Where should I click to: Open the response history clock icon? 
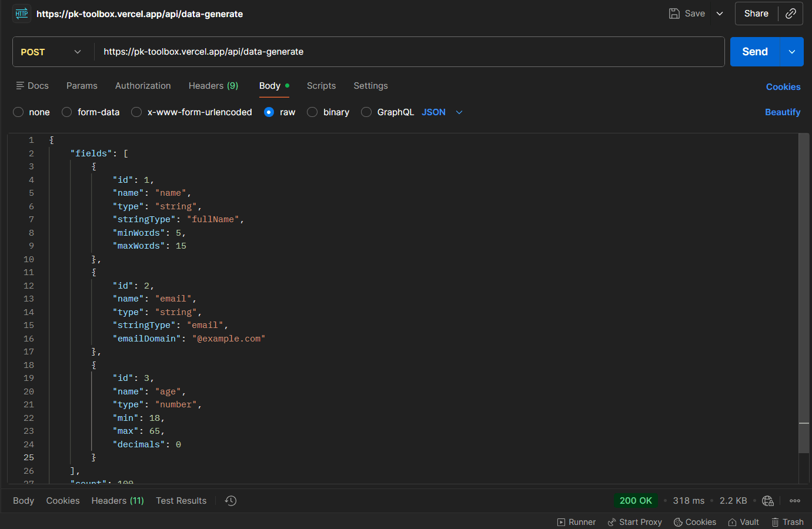tap(231, 501)
